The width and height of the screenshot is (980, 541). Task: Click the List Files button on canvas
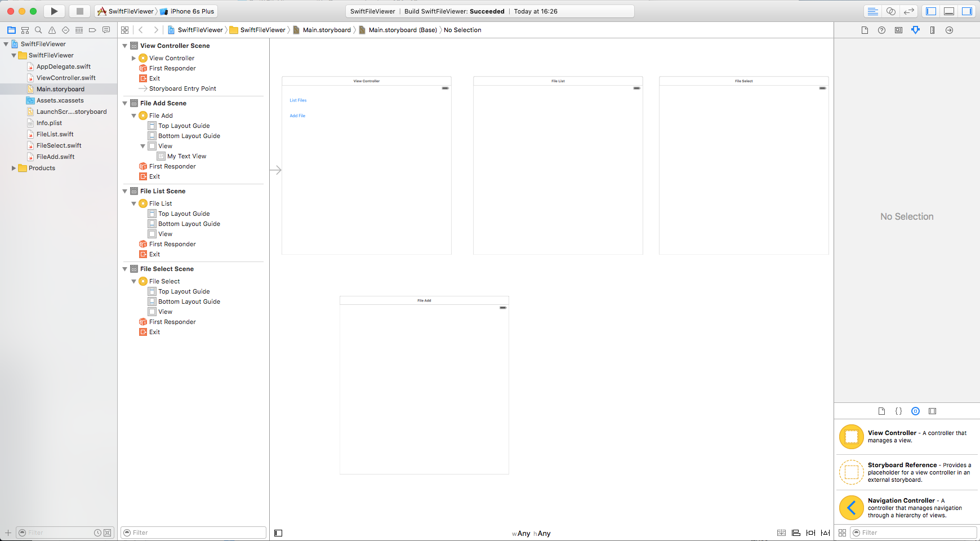298,100
